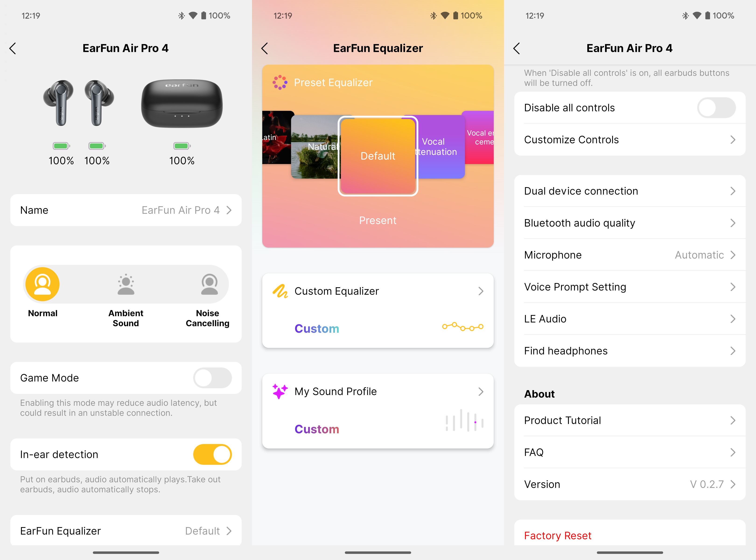Edit the EarFun Air Pro 4 device name

coord(126,210)
